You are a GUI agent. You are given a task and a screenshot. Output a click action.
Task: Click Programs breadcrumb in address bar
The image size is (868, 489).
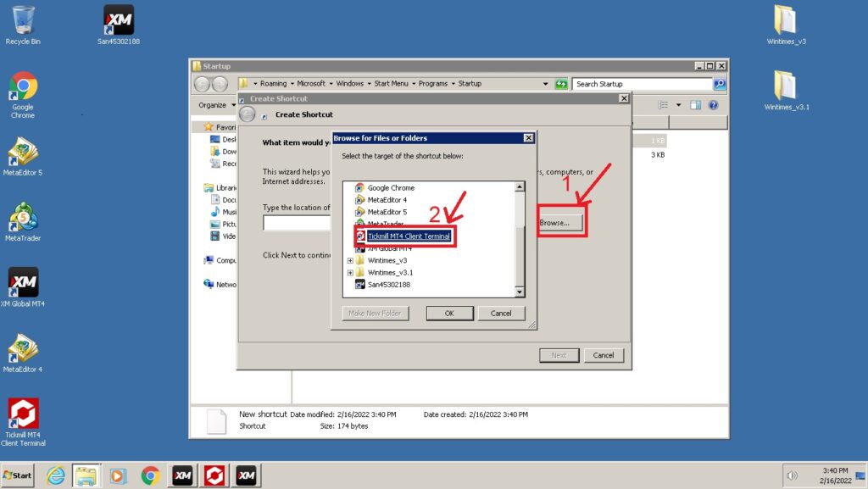pos(433,84)
